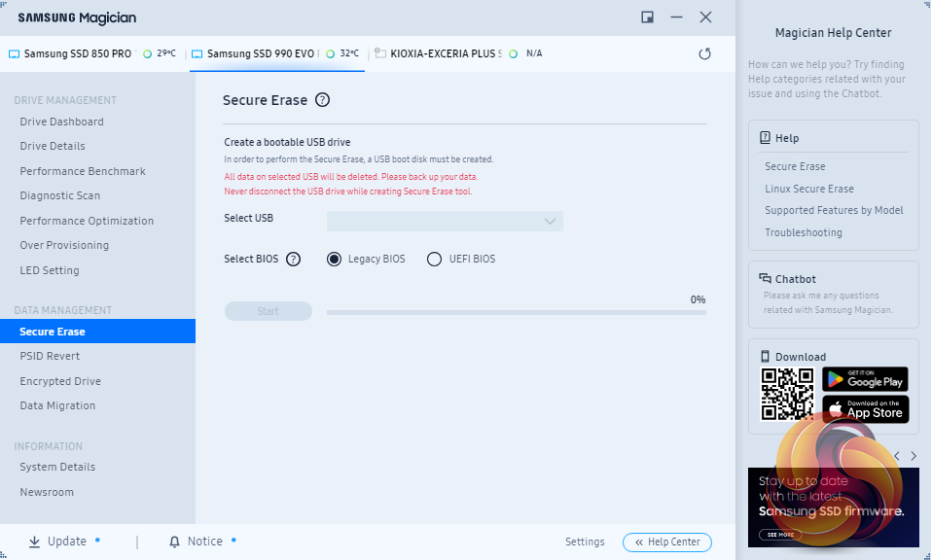Open Diagnostic Scan

coord(60,195)
